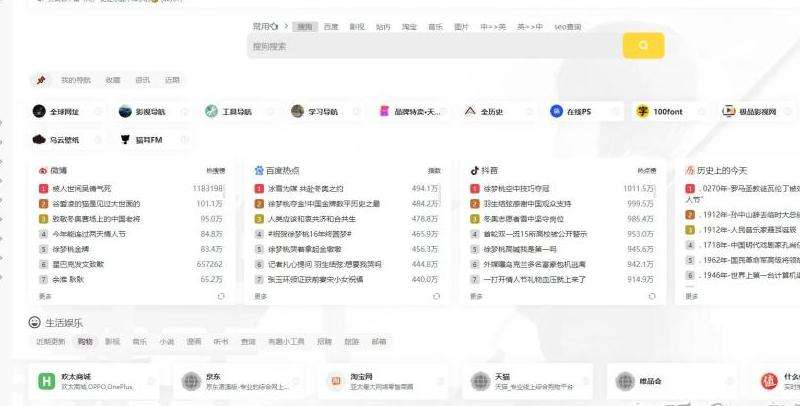800x406 pixels.
Task: Open 抖音 topic 徐梦桃空中技巧夺冠
Action: [x=516, y=189]
